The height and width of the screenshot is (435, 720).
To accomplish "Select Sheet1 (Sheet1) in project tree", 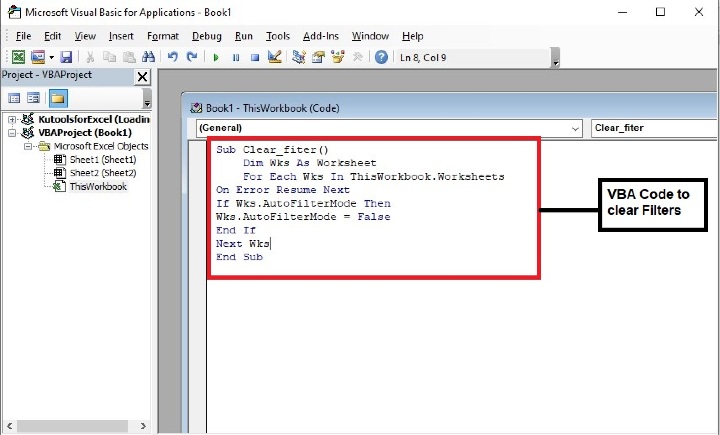I will coord(103,160).
